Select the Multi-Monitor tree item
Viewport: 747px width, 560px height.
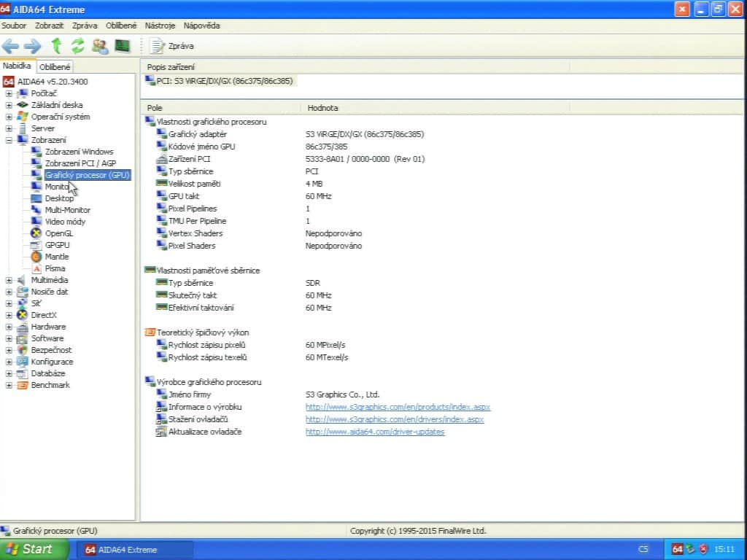(x=68, y=210)
